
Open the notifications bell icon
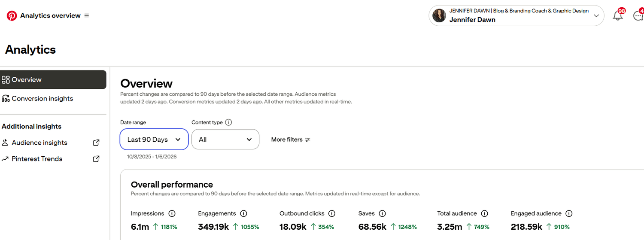[x=617, y=16]
